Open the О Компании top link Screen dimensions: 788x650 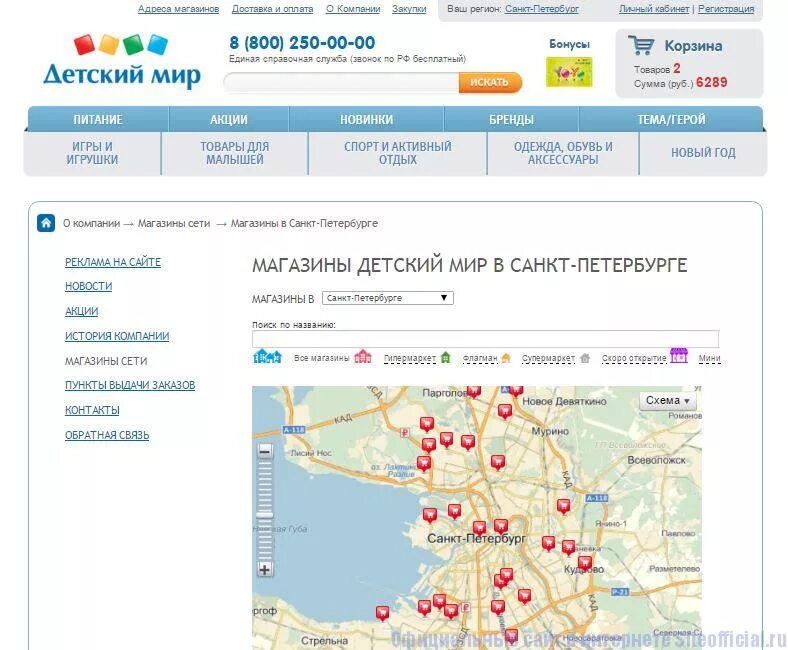click(x=353, y=9)
